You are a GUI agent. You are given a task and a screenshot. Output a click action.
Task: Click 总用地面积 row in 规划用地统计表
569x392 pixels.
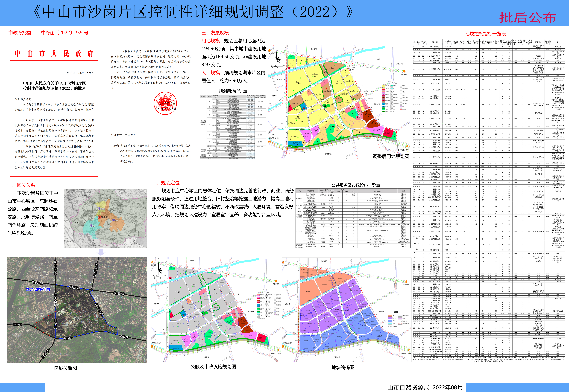pos(227,158)
